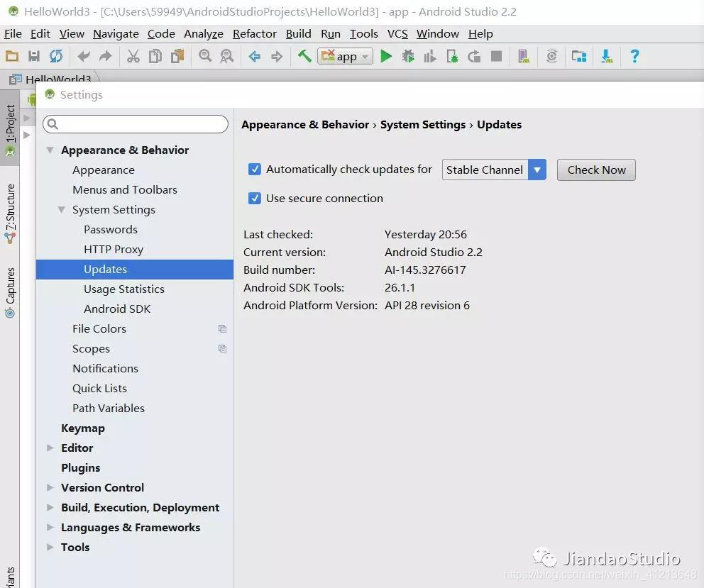Open the SDK Manager download icon
This screenshot has height=588, width=704.
coord(607,57)
